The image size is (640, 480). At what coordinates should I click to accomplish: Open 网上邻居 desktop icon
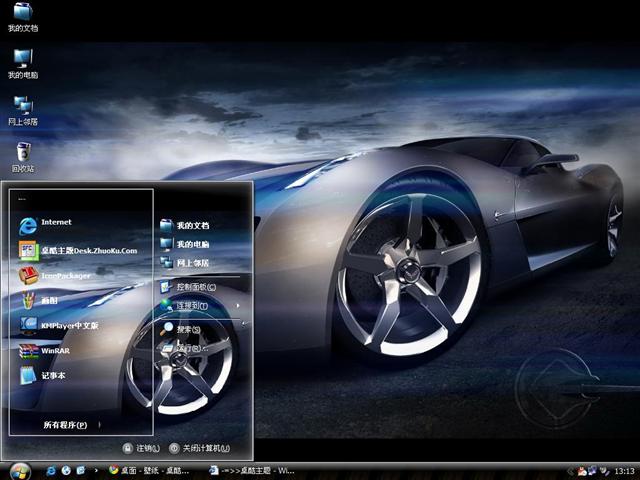coord(22,108)
